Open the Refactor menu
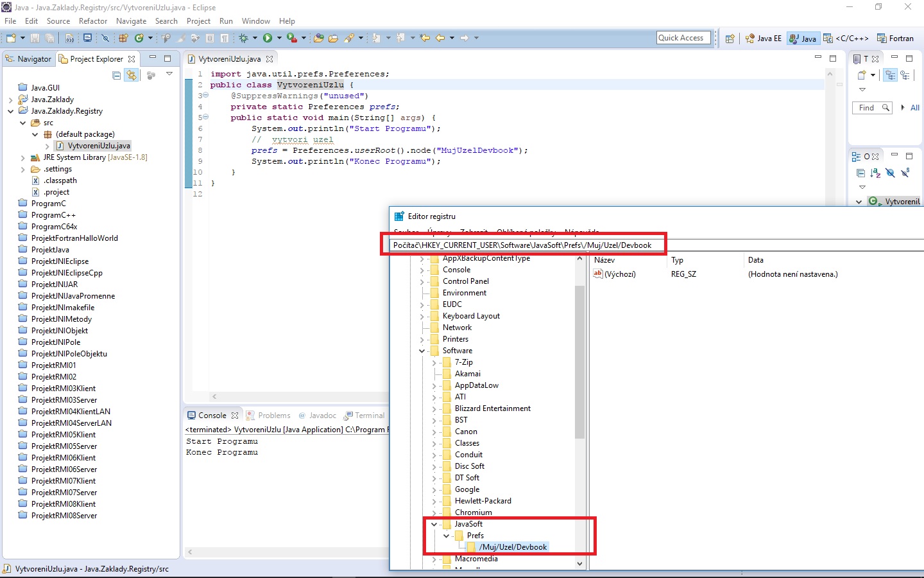 [x=93, y=21]
